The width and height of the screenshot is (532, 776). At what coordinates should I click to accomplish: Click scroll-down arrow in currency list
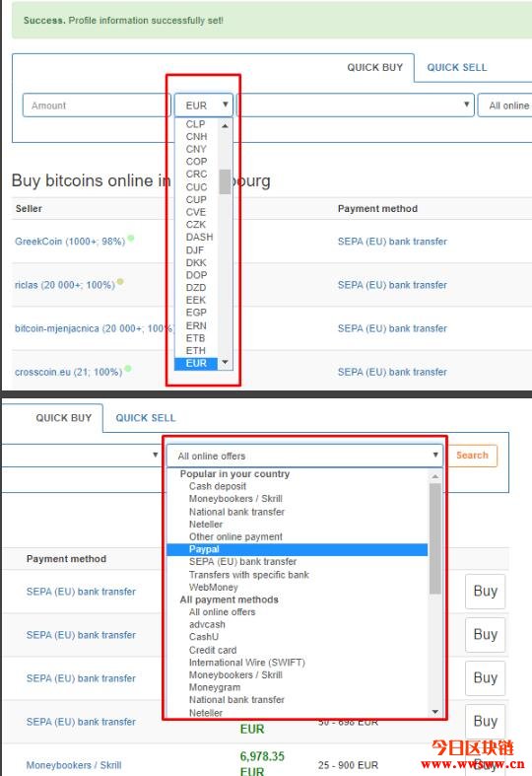coord(225,363)
